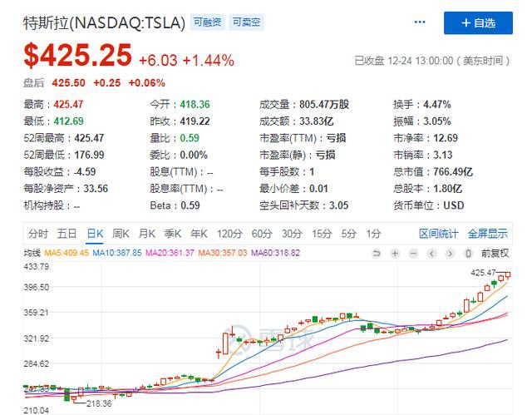Viewport: 532px width, 415px height.
Task: Click the 最低 412.69 value
Action: tap(68, 121)
